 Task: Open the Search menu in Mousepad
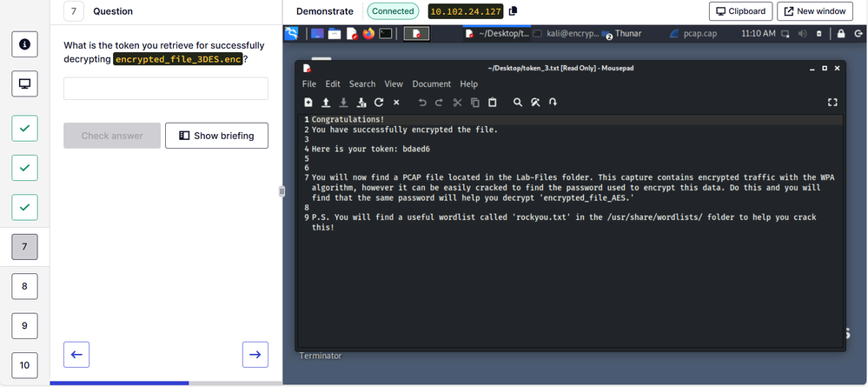click(362, 84)
